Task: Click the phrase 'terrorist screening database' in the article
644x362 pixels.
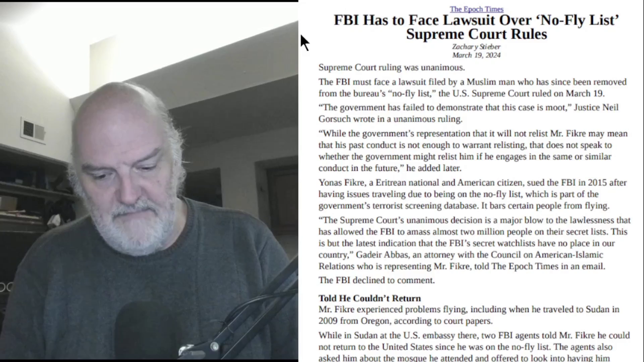Action: (x=424, y=206)
